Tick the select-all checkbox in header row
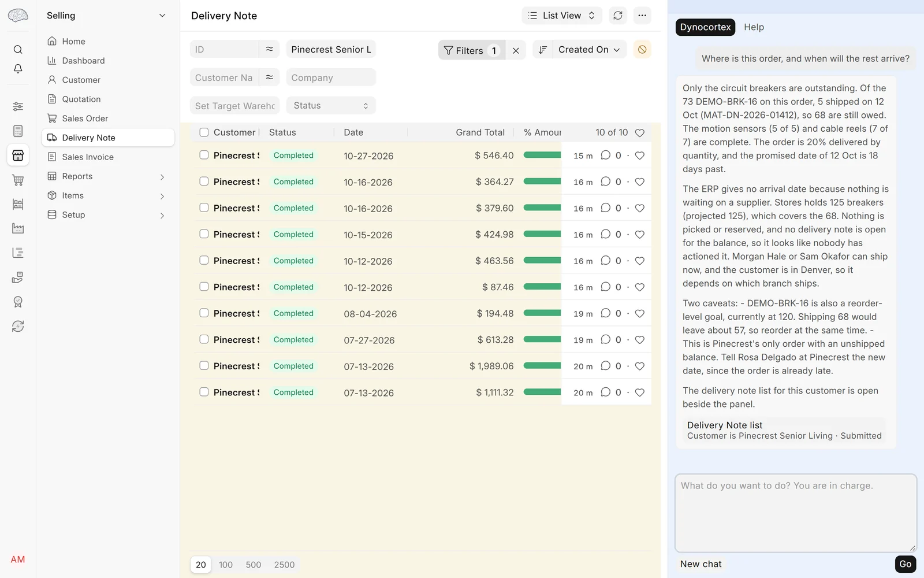Screen dimensions: 924x578 point(204,132)
